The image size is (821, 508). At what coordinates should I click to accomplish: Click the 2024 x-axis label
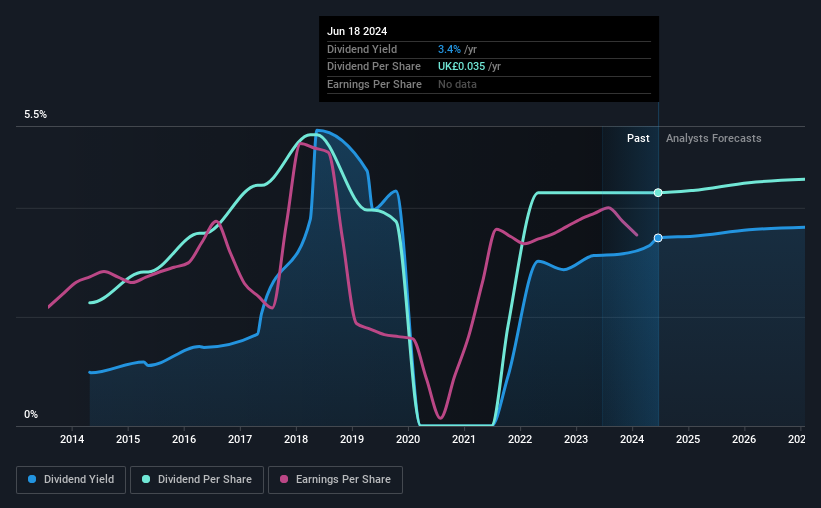point(632,439)
